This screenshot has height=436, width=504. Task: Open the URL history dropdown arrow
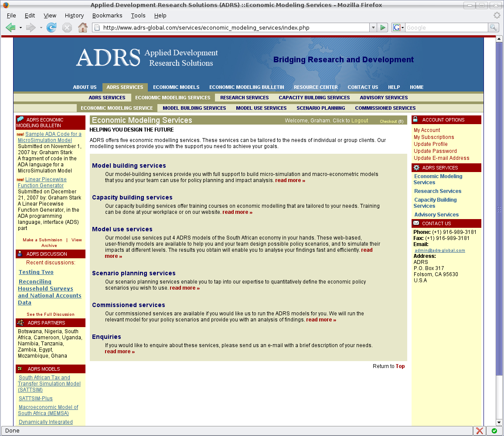click(373, 27)
